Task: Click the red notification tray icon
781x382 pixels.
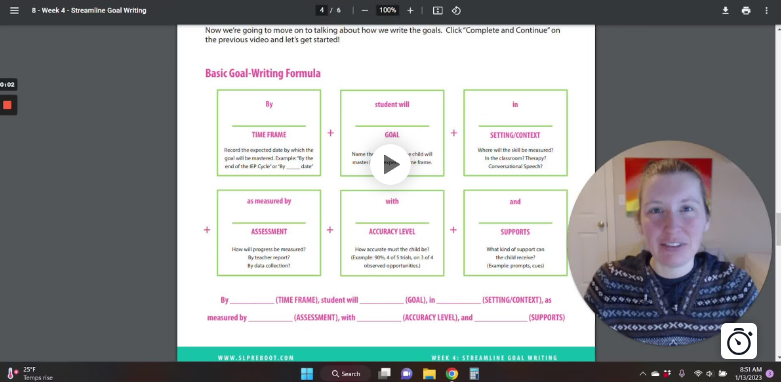Action: pos(667,374)
